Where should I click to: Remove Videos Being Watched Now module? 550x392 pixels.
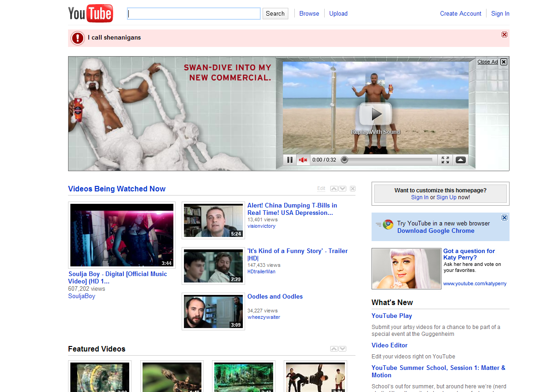pyautogui.click(x=353, y=189)
